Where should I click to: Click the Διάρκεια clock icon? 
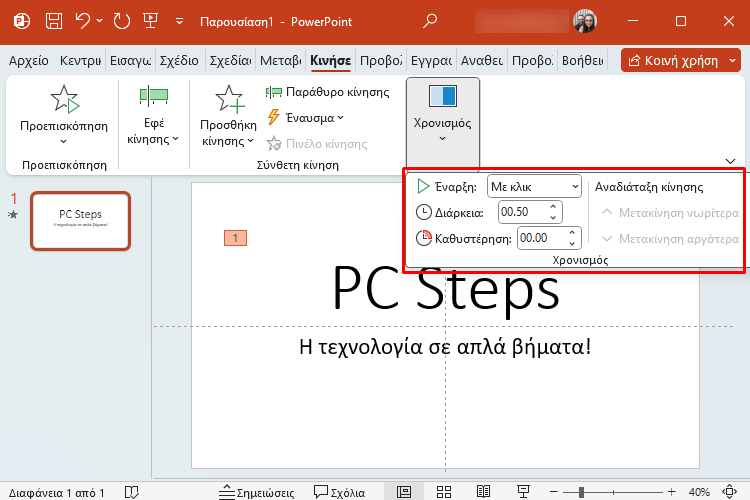423,212
